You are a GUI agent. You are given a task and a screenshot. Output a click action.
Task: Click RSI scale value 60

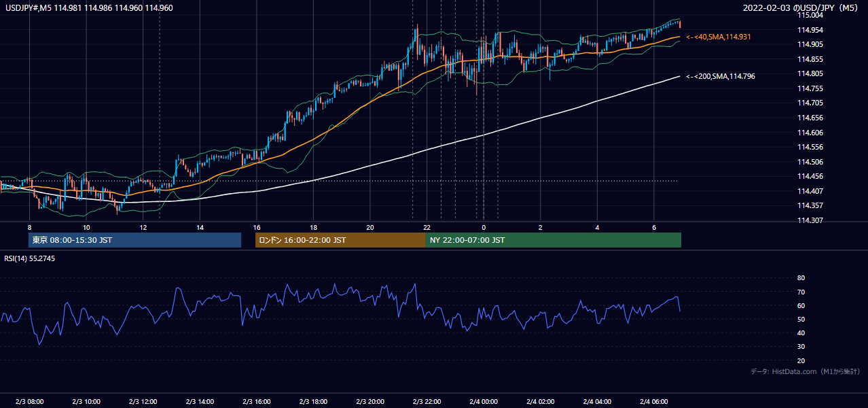coord(801,305)
